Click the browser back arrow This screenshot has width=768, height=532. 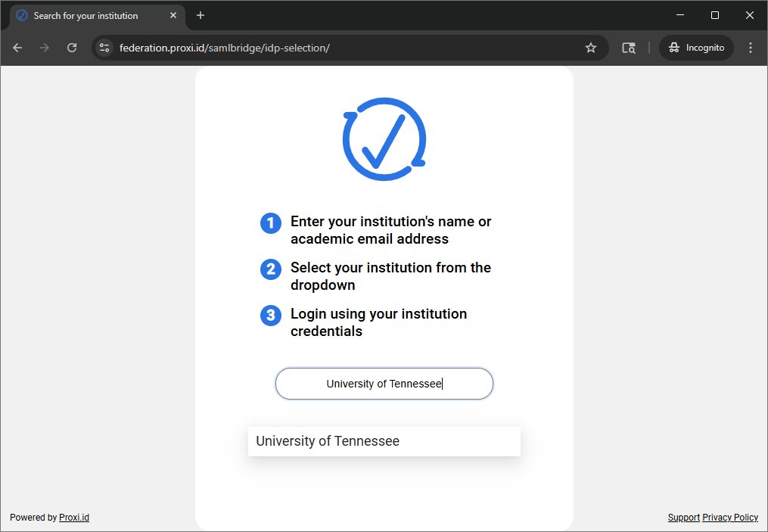pyautogui.click(x=17, y=48)
